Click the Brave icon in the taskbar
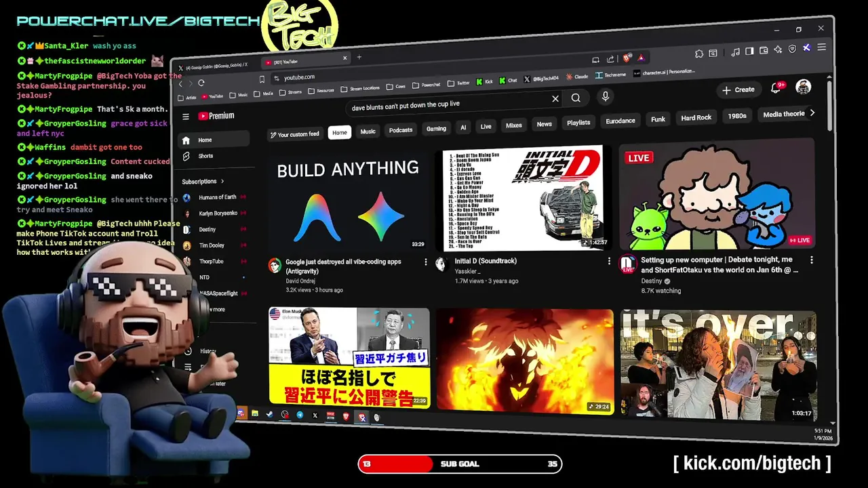 [x=346, y=416]
